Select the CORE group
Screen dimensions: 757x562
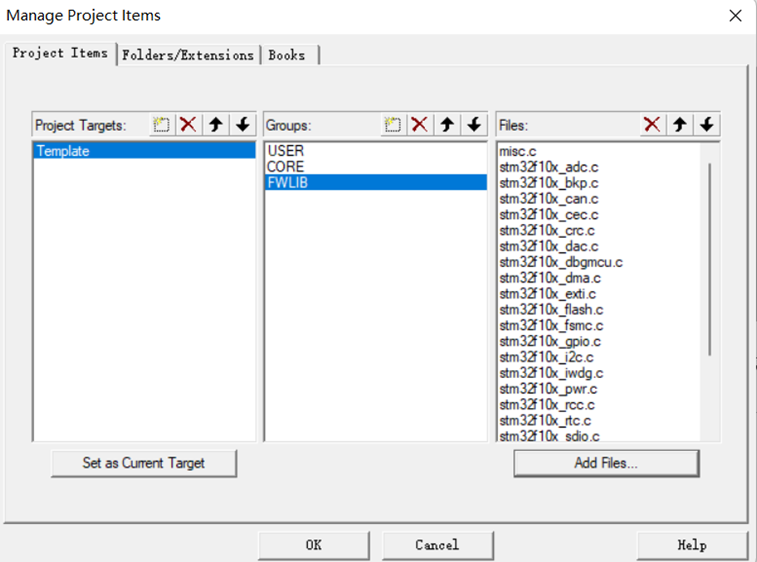(376, 167)
